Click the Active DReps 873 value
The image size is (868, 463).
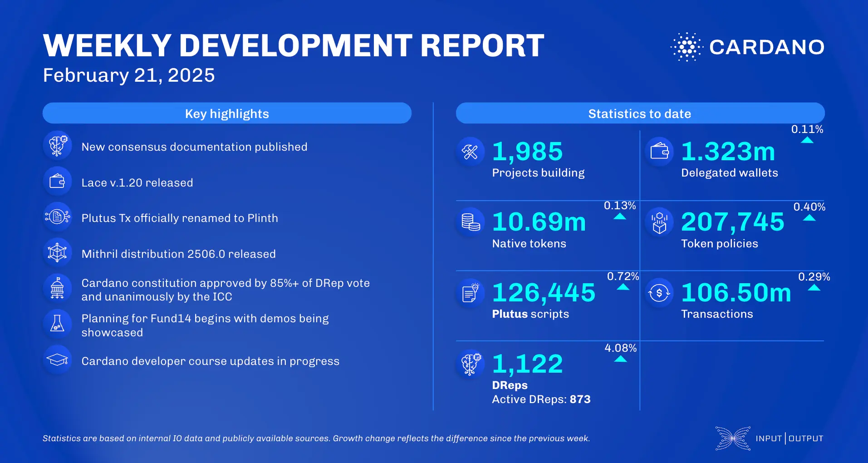[x=541, y=399]
